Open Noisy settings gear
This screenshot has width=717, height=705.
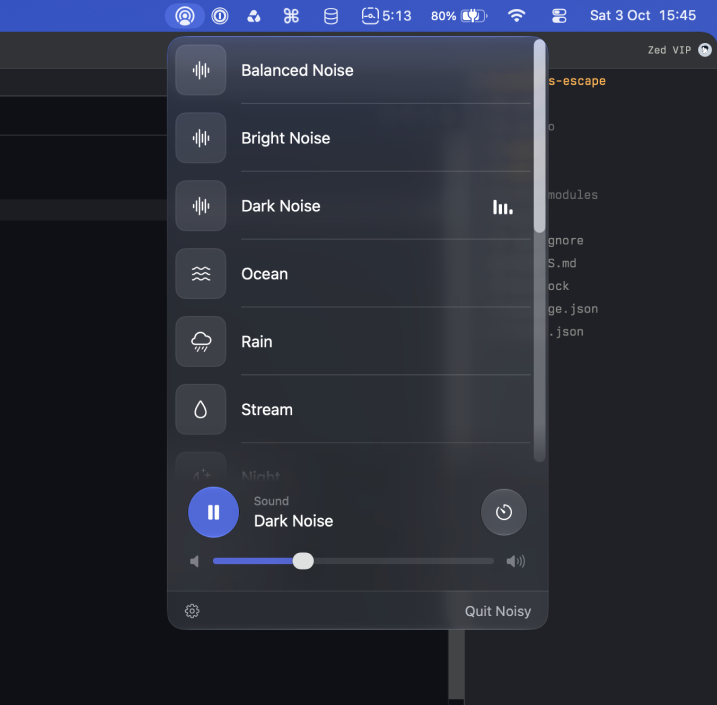pos(192,611)
